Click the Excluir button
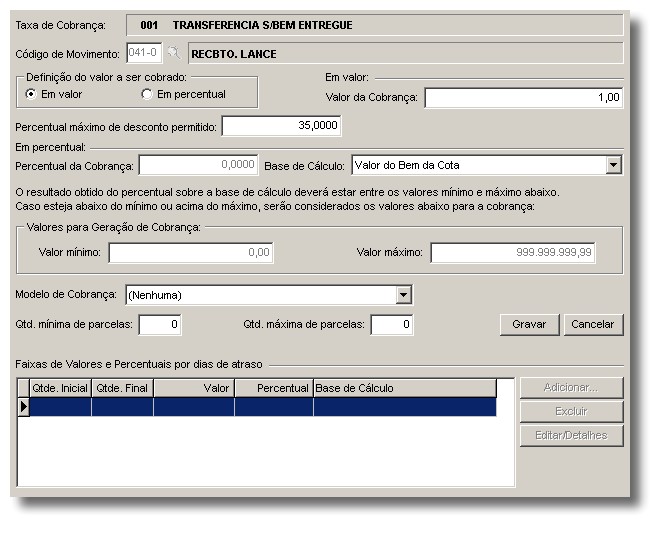The width and height of the screenshot is (650, 547). 571,411
